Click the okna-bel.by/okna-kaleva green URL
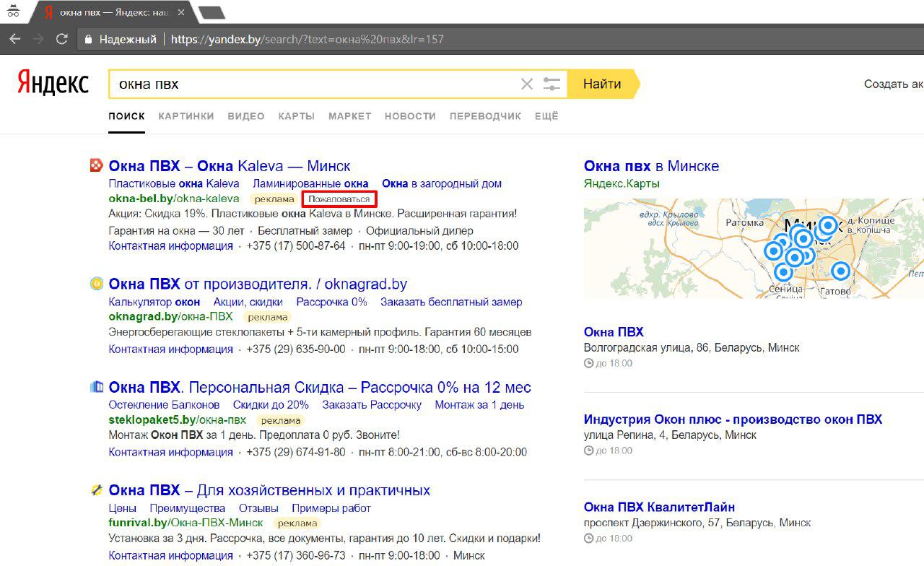 174,199
